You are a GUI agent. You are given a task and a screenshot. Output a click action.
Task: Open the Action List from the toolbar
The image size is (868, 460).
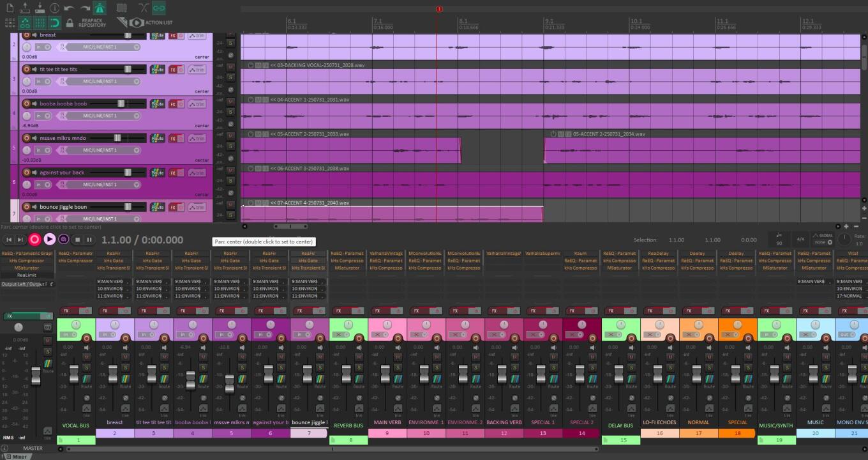pyautogui.click(x=151, y=22)
